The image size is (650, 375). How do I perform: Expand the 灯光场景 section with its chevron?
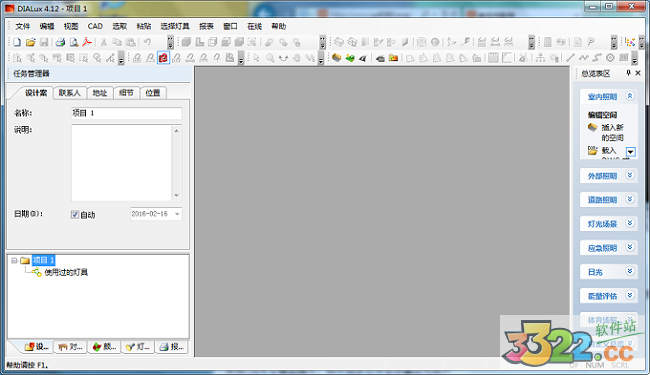tap(630, 223)
